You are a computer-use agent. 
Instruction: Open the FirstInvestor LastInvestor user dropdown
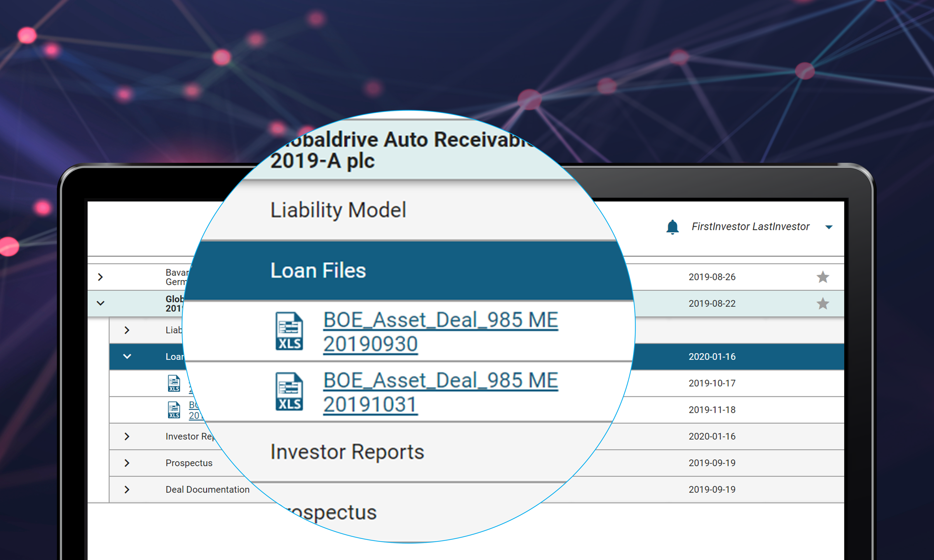pyautogui.click(x=829, y=227)
